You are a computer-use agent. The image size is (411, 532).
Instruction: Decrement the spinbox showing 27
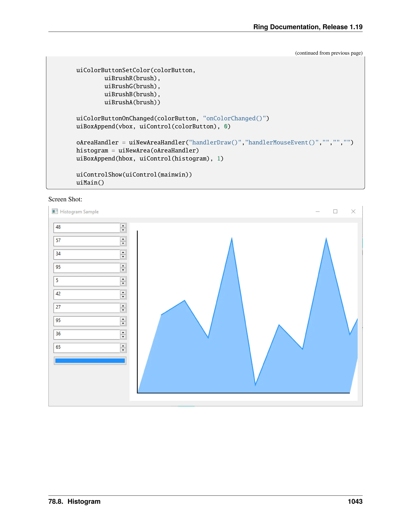pyautogui.click(x=123, y=310)
